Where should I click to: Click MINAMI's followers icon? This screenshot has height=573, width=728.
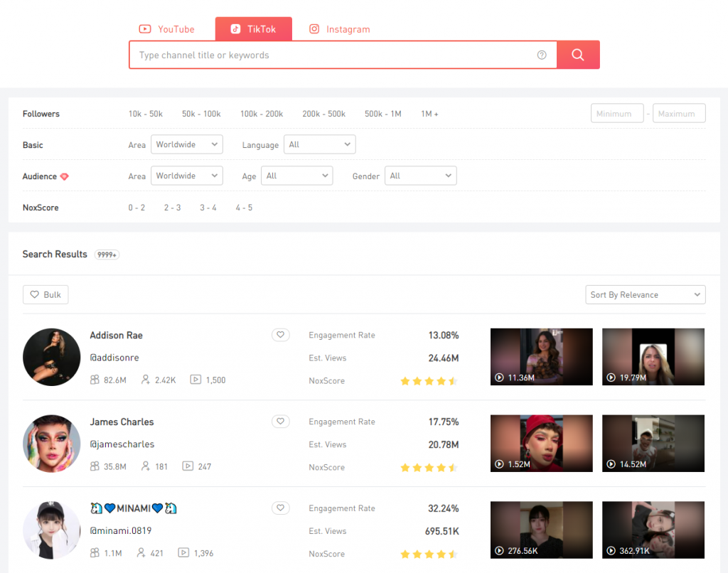tap(95, 553)
